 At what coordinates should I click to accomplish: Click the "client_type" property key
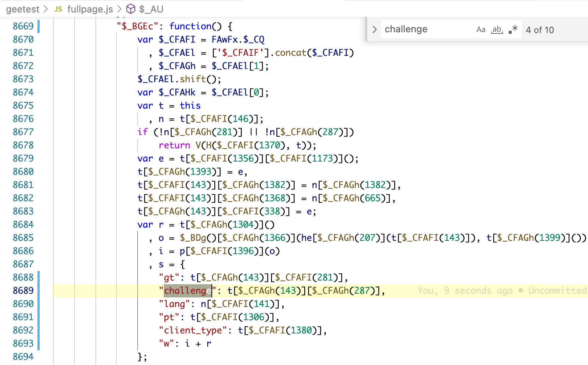(193, 330)
